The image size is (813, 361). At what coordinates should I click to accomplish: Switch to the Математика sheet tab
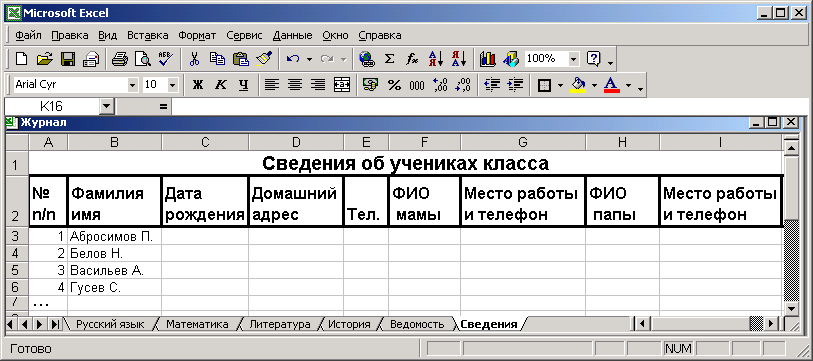coord(198,324)
